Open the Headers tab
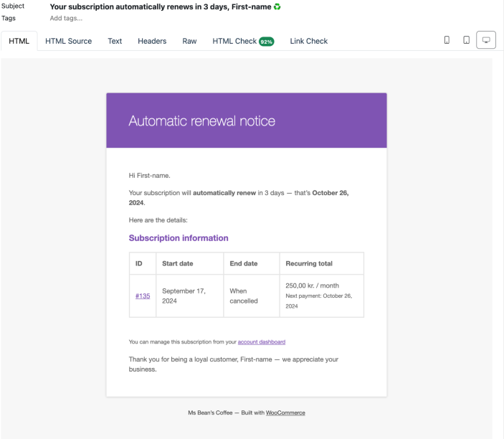 pos(152,41)
